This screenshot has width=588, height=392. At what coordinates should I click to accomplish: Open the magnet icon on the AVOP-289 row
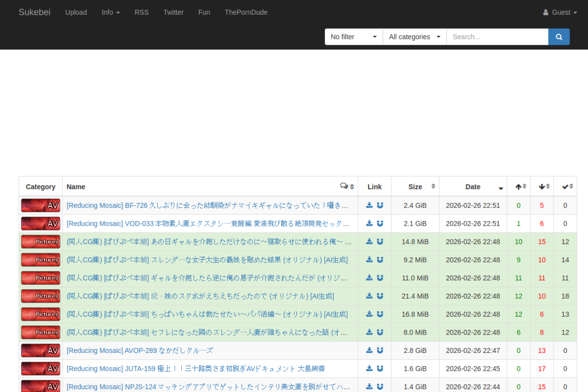tap(380, 350)
